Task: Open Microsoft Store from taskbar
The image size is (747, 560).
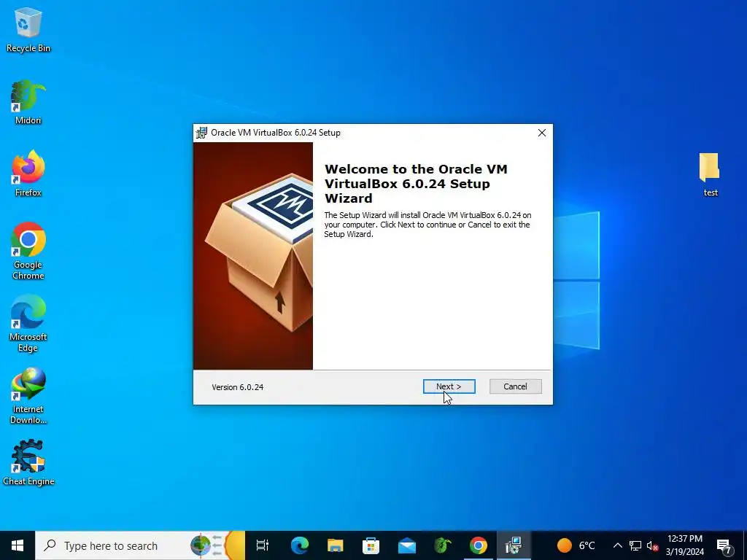Action: pyautogui.click(x=371, y=545)
